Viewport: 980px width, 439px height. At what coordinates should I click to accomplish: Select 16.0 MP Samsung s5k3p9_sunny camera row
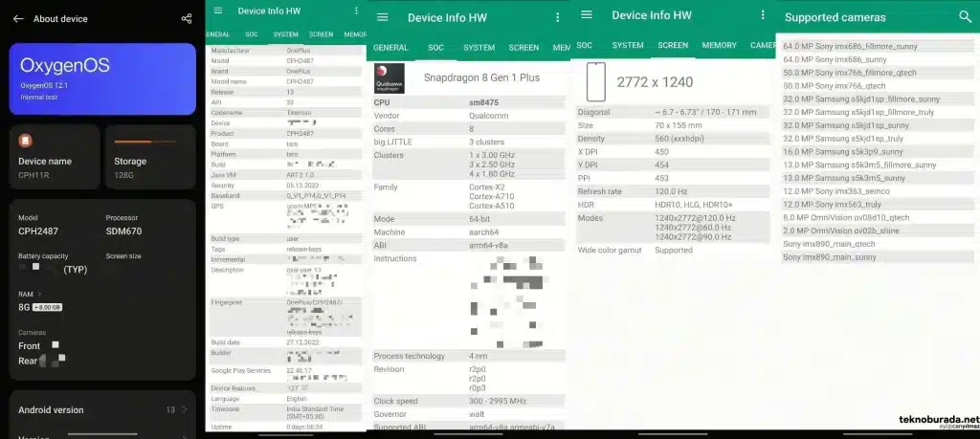tap(878, 152)
